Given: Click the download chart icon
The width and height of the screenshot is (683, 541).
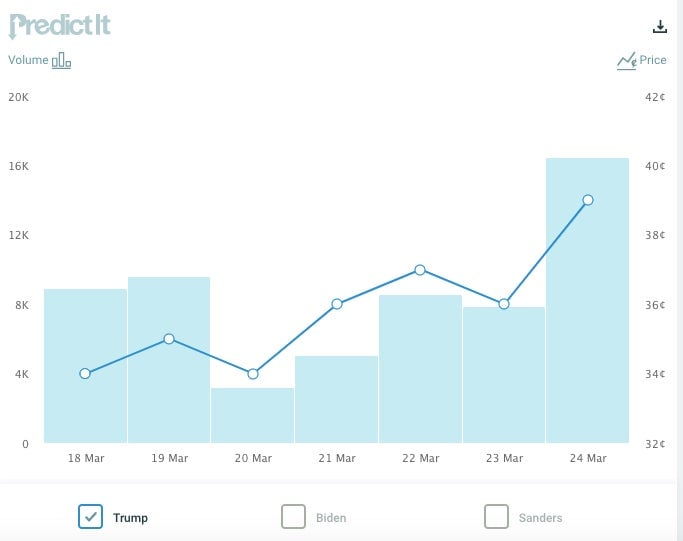Looking at the screenshot, I should pyautogui.click(x=659, y=27).
